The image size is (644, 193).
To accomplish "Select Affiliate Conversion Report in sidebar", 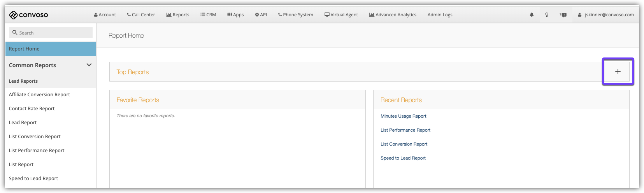I will tap(39, 94).
